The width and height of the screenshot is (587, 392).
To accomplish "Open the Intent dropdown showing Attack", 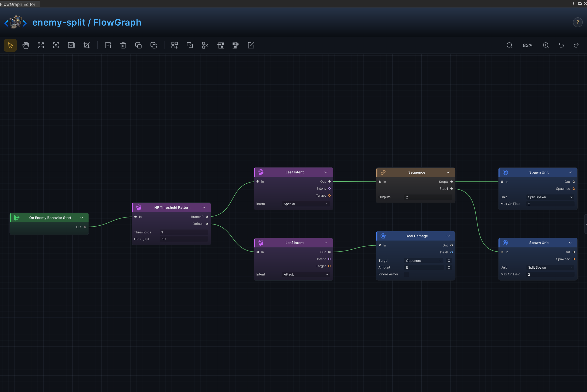I will (x=306, y=274).
